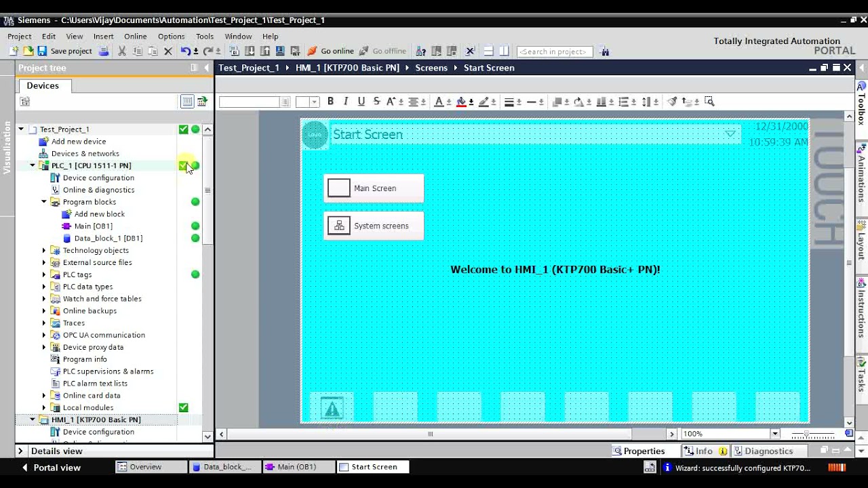This screenshot has height=488, width=868.
Task: Open the Project menu
Action: [19, 37]
